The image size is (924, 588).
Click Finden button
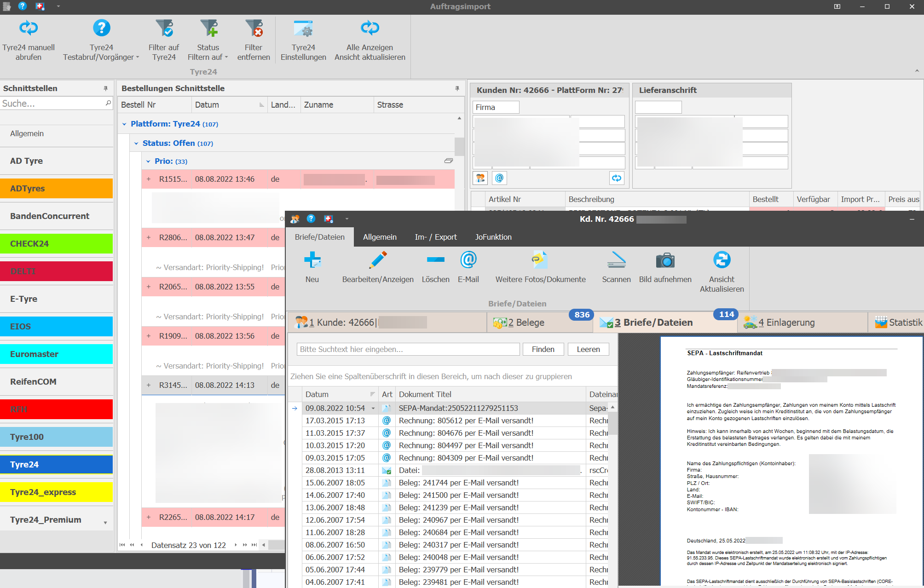[x=543, y=349]
